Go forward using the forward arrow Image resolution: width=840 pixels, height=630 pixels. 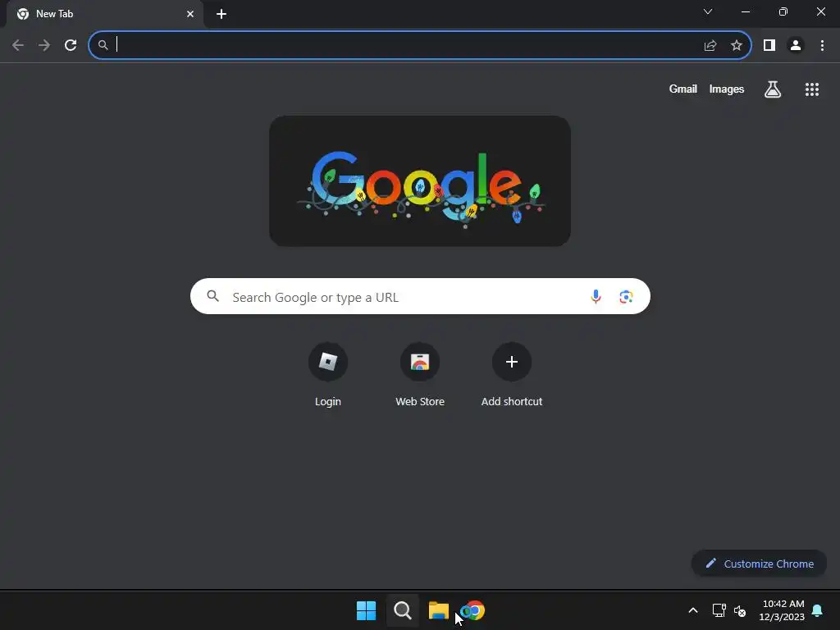(x=44, y=46)
